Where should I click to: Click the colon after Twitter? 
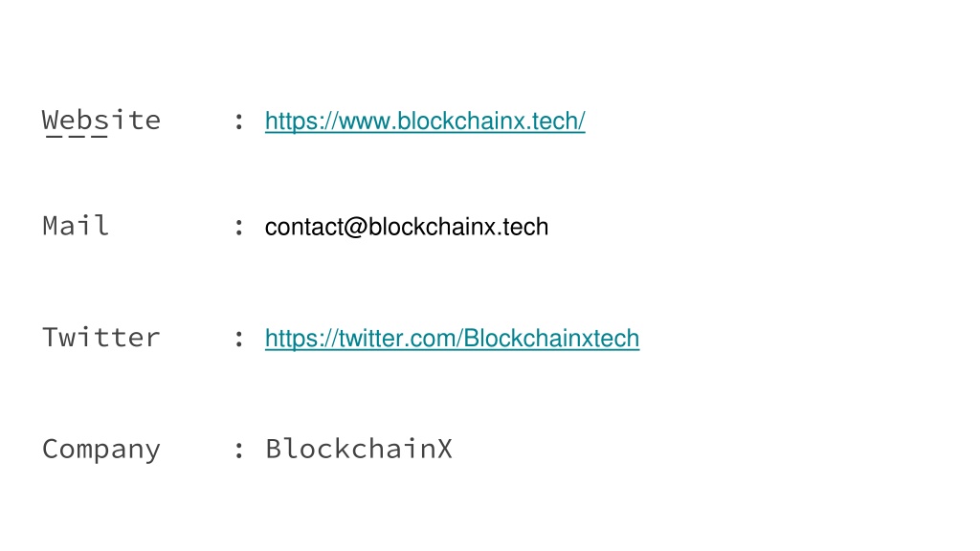click(238, 339)
